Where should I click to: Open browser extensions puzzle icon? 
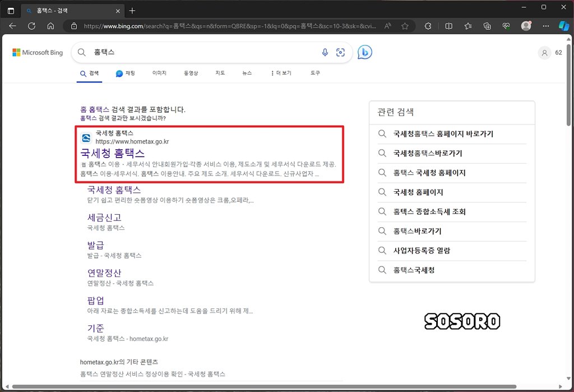click(428, 26)
